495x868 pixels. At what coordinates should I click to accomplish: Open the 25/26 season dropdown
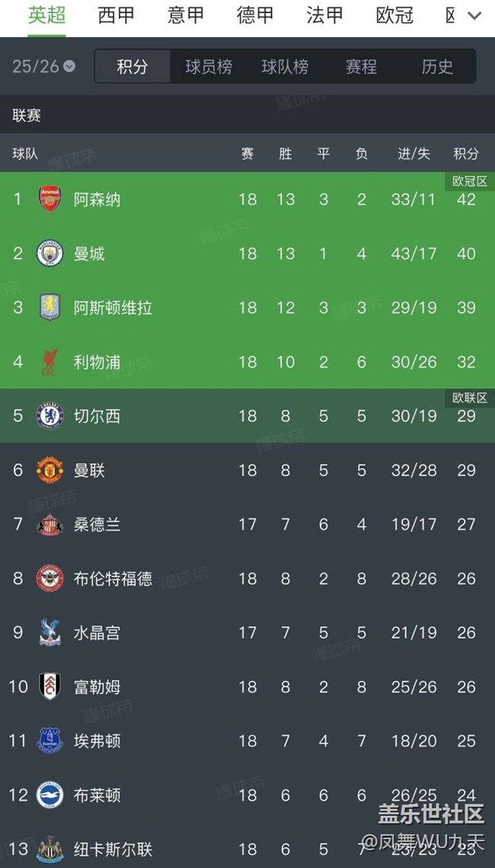43,66
